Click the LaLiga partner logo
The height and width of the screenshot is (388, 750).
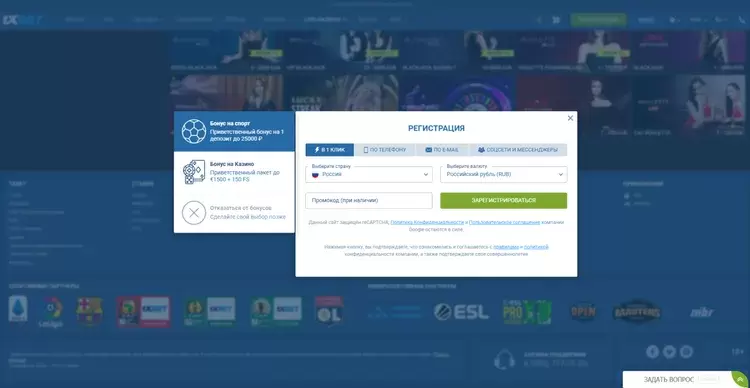(x=51, y=312)
